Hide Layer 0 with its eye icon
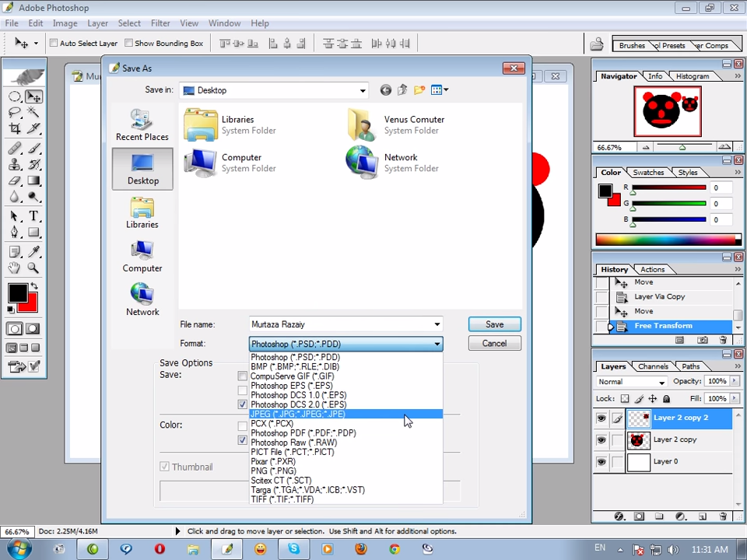The height and width of the screenshot is (560, 747). 601,461
